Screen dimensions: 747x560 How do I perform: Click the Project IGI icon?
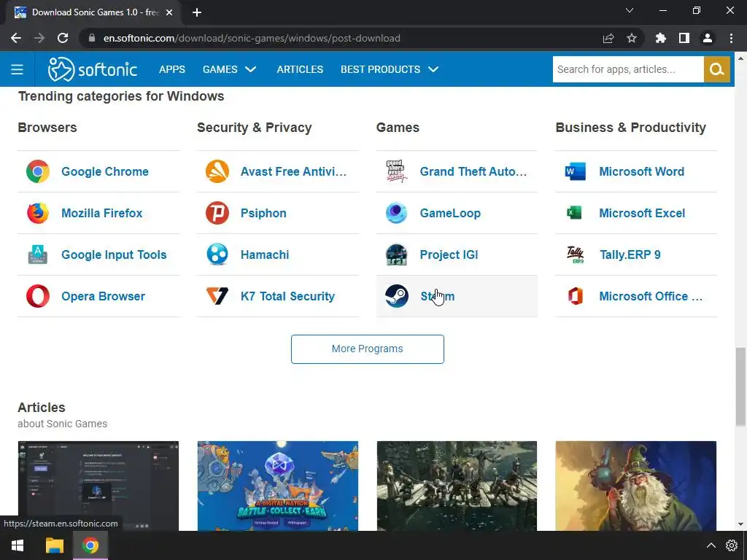click(x=396, y=254)
